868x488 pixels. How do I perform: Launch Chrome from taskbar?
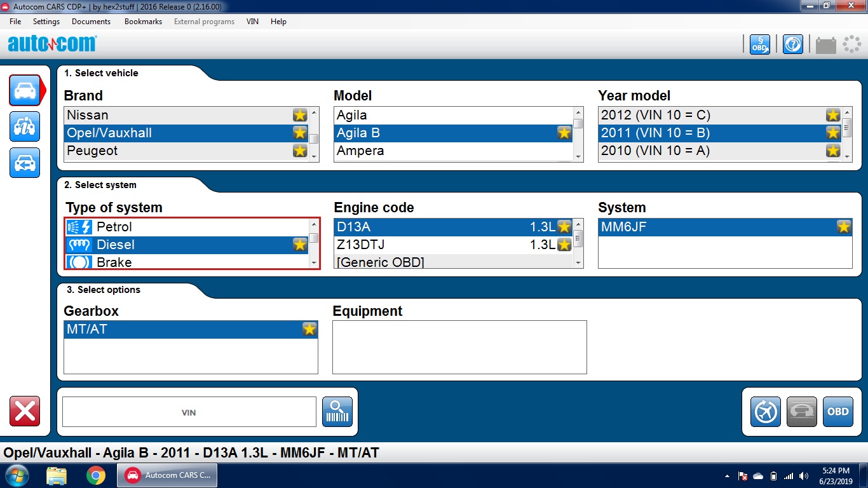(96, 475)
